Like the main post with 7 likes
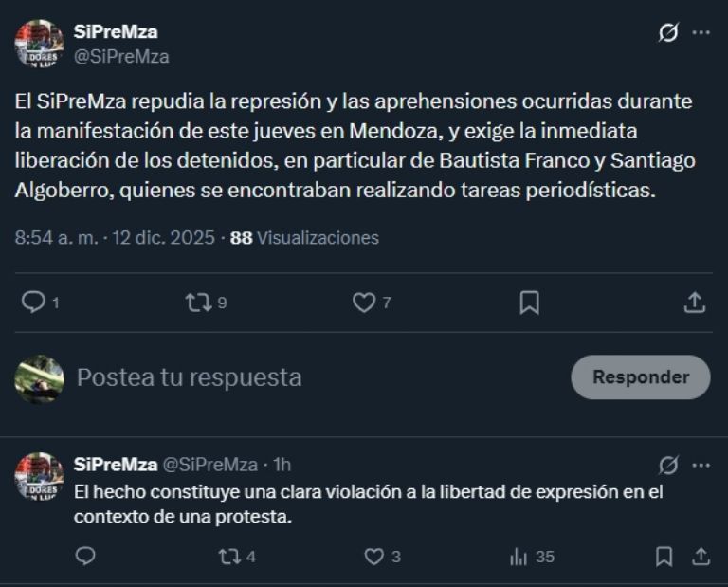 point(364,303)
